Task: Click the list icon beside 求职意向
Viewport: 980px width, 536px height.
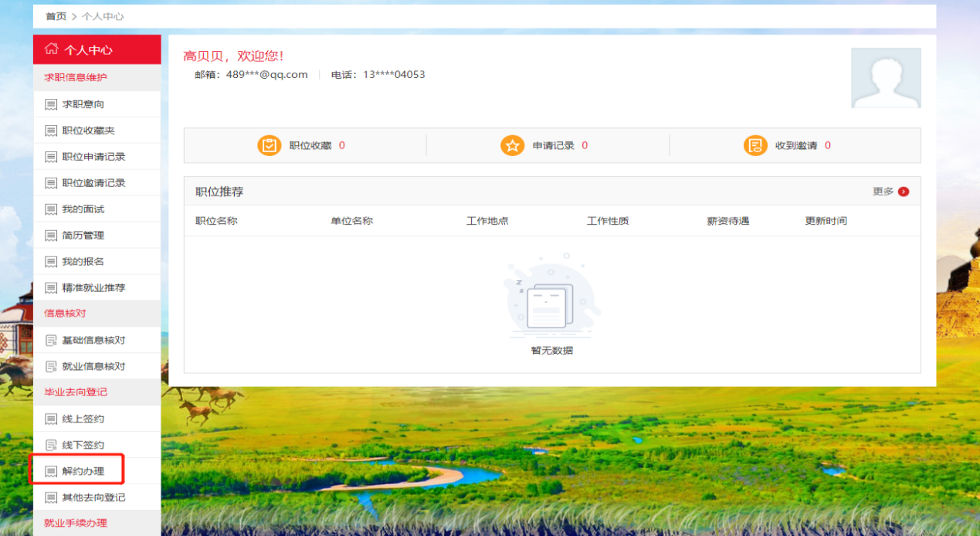Action: 51,104
